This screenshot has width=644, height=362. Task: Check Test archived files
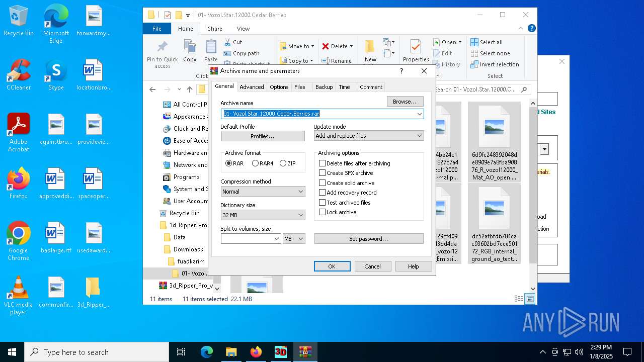pyautogui.click(x=345, y=203)
